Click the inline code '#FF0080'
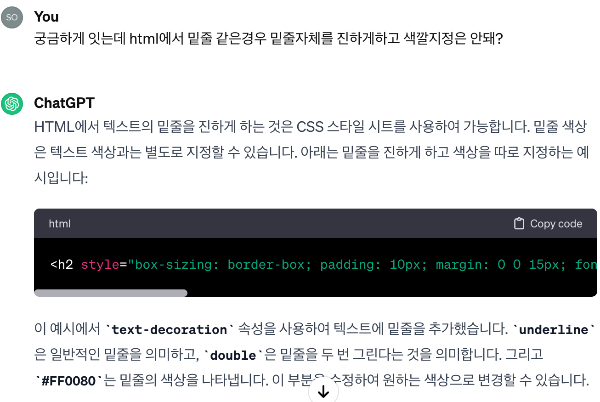Viewport: 600px width, 402px height. 68,381
